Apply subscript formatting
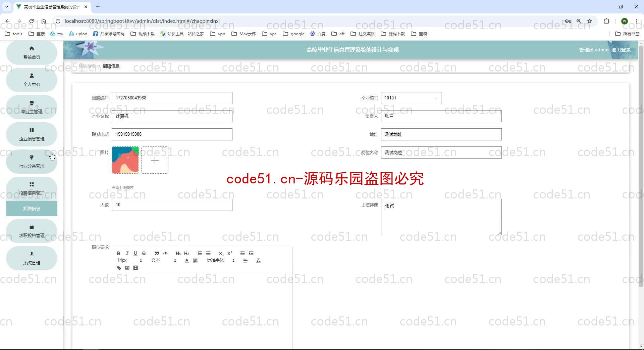 point(221,253)
